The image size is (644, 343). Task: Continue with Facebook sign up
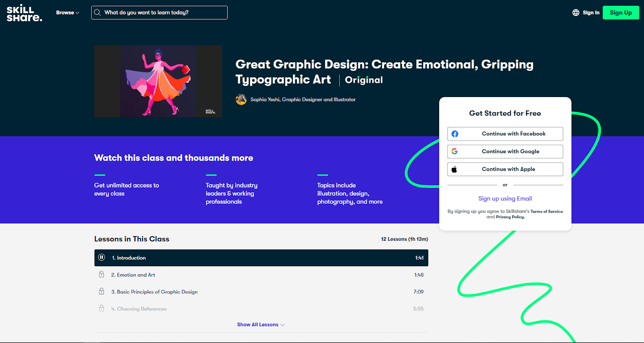click(505, 134)
